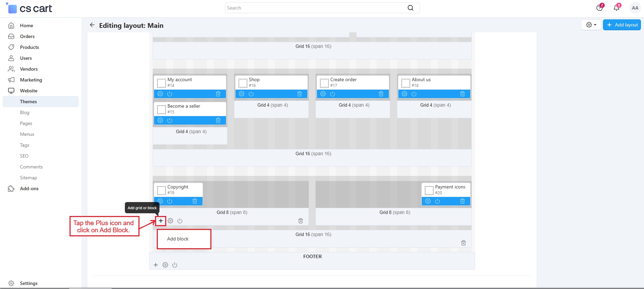This screenshot has width=644, height=289.
Task: Open the Settings link in sidebar
Action: click(x=29, y=283)
